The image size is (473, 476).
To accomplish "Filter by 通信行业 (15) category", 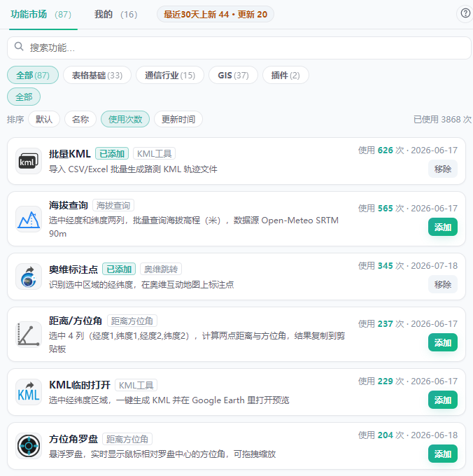I will (x=170, y=75).
